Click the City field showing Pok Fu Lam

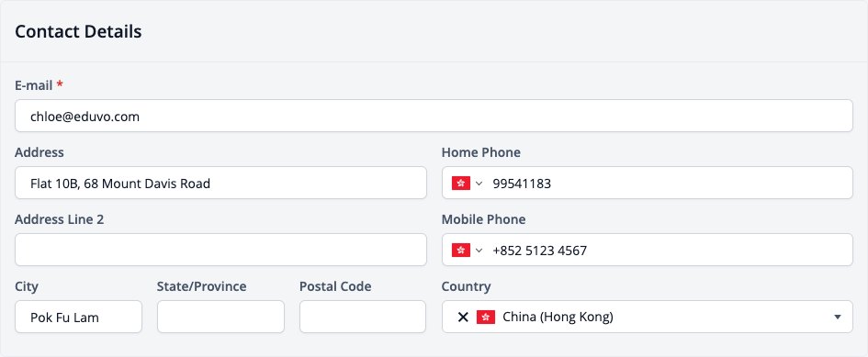pyautogui.click(x=79, y=317)
